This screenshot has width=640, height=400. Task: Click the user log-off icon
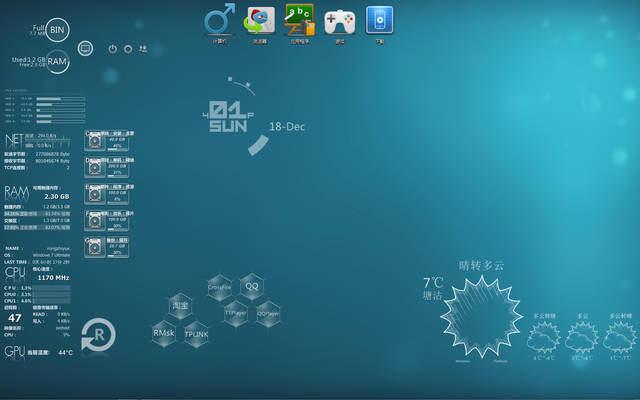[144, 48]
